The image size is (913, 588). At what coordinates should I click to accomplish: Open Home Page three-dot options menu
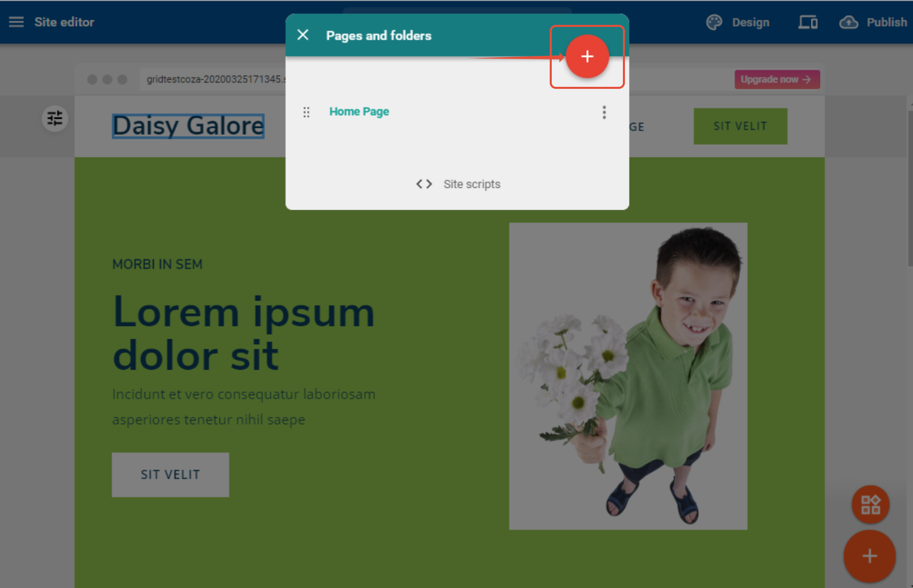click(x=604, y=112)
